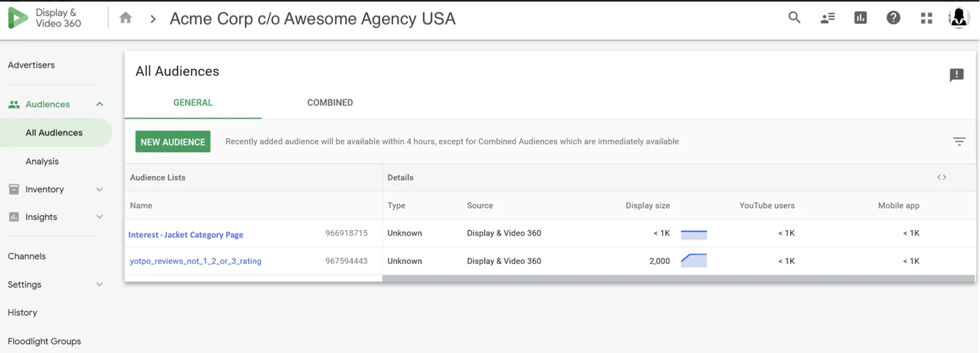Switch to the COMBINED tab
This screenshot has height=353, width=980.
pyautogui.click(x=330, y=102)
